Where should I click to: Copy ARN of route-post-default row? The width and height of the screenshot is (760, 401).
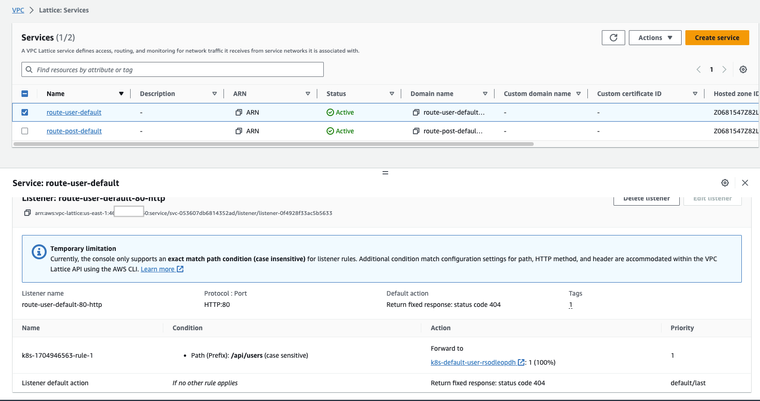pyautogui.click(x=239, y=131)
